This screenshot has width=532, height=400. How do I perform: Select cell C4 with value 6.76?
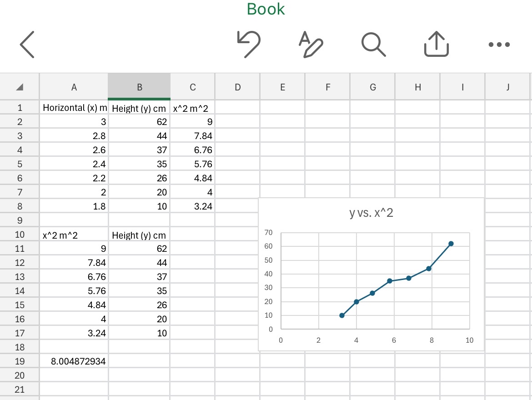tap(193, 150)
